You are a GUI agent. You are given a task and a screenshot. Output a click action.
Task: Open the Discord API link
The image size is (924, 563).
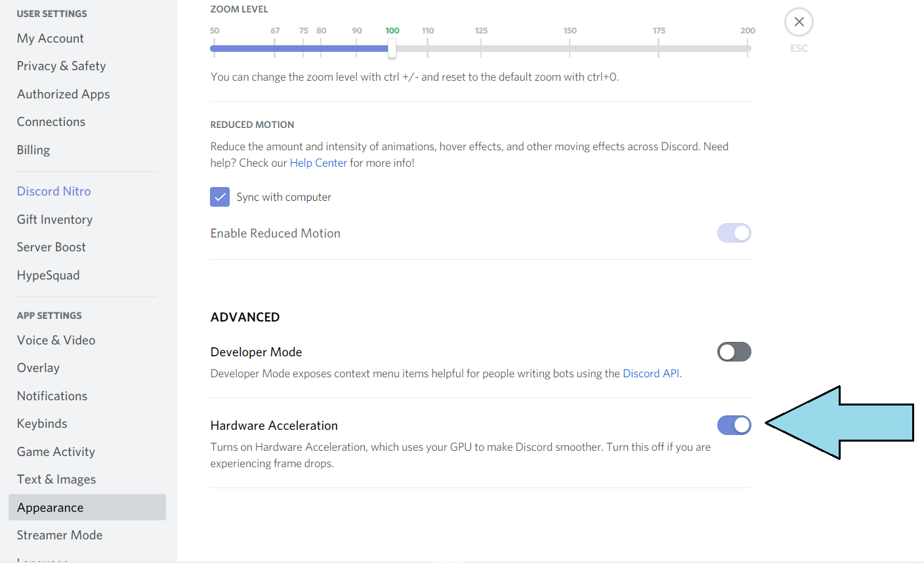pyautogui.click(x=651, y=373)
